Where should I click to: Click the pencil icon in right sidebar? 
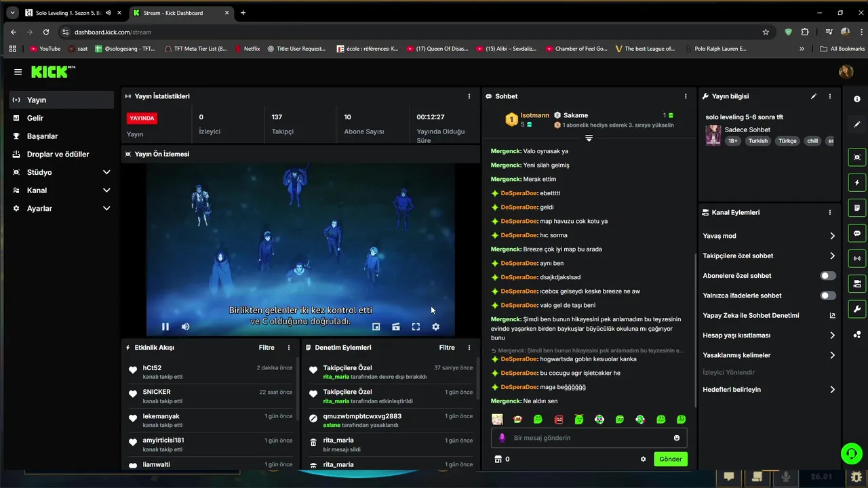[857, 124]
